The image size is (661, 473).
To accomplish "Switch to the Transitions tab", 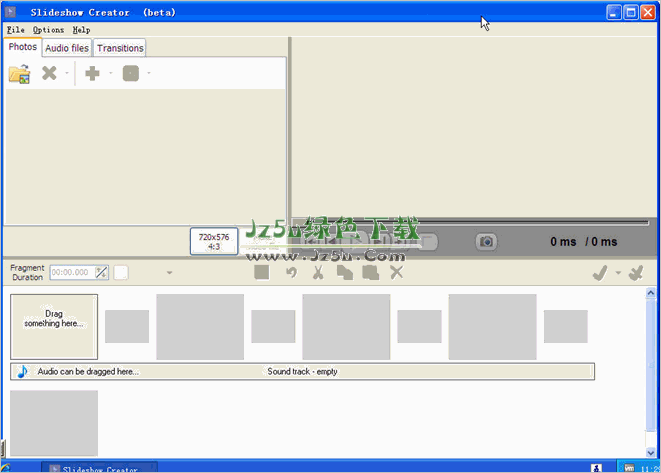I will pos(120,48).
